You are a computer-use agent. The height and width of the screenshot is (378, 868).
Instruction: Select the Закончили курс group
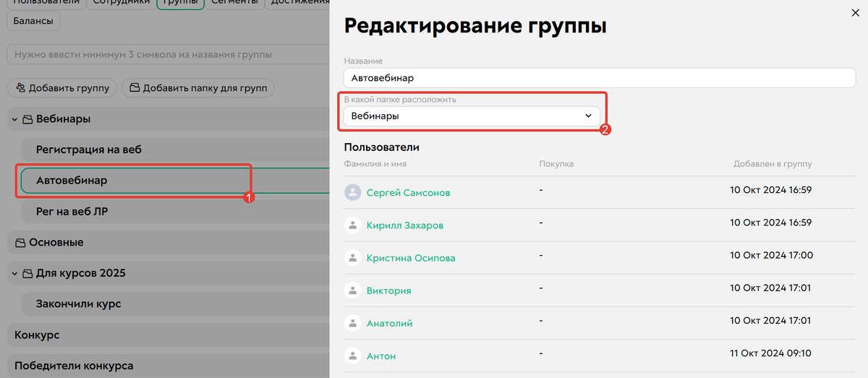point(78,304)
